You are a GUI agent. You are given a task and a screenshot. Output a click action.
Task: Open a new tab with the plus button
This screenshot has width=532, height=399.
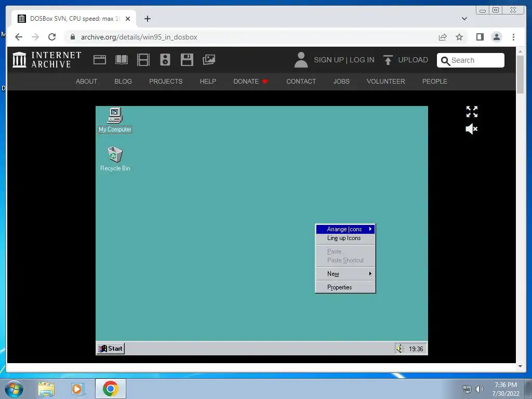147,19
